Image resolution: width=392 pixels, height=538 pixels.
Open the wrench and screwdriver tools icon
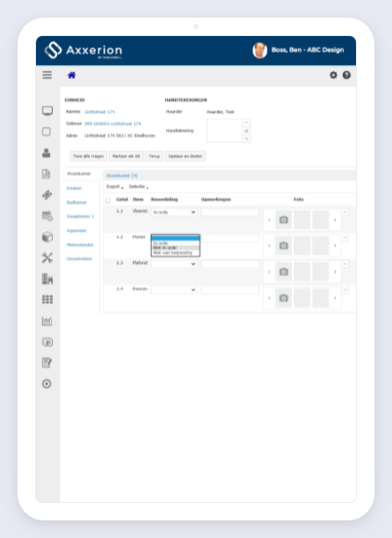click(x=47, y=258)
